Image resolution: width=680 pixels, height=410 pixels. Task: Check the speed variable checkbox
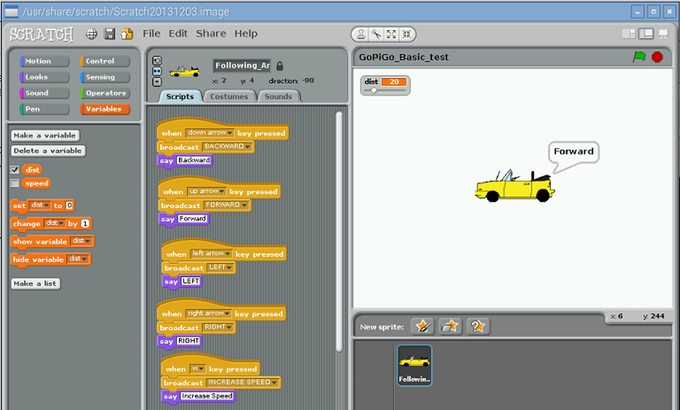tap(15, 183)
